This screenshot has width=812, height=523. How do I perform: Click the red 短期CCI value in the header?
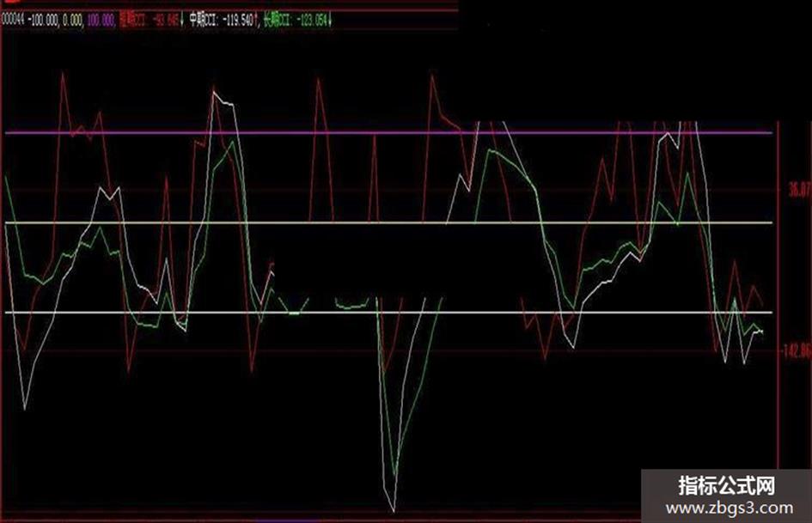coord(150,21)
